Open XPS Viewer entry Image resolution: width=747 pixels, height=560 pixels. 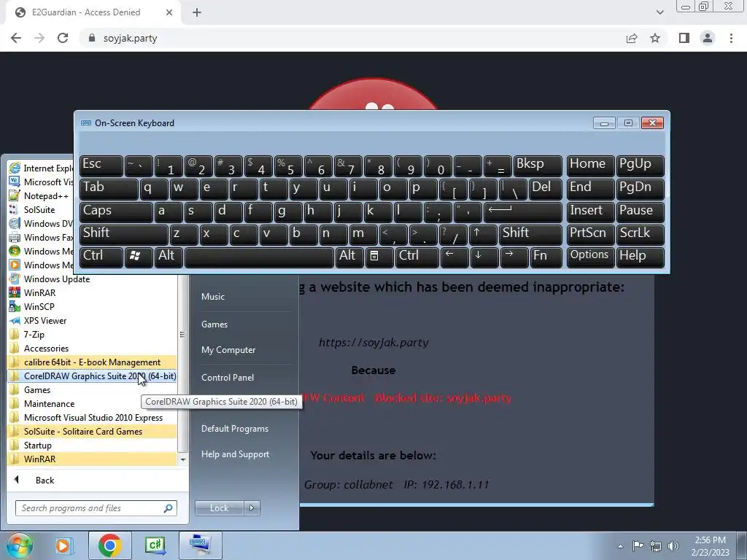coord(38,321)
